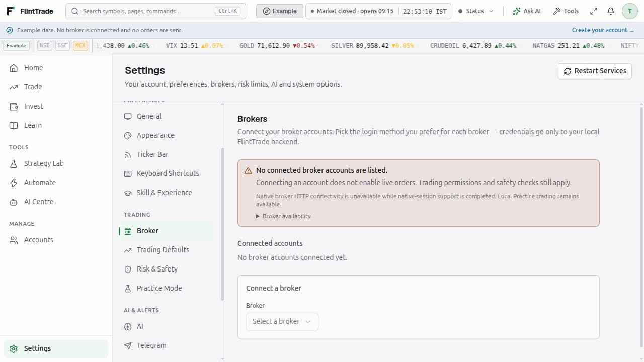Open the Invest section
The image size is (644, 362).
tap(56, 106)
